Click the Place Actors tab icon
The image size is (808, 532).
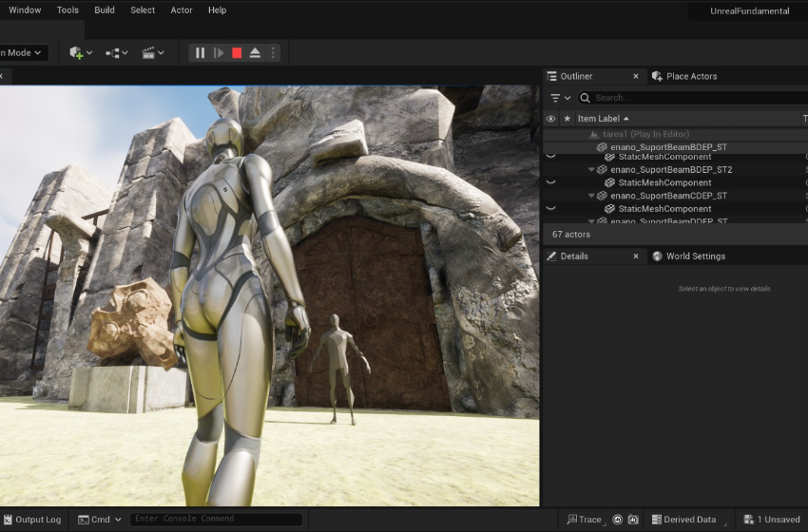[657, 76]
